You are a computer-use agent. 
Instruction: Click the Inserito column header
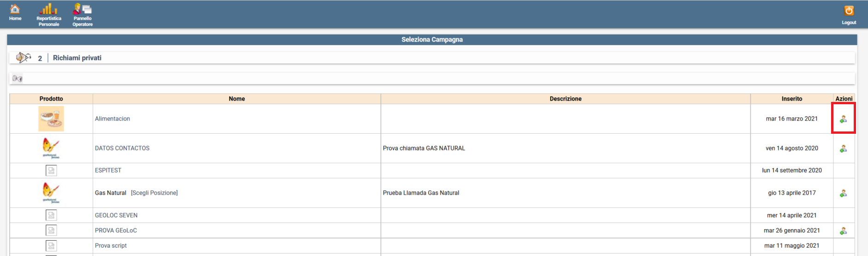click(x=791, y=99)
